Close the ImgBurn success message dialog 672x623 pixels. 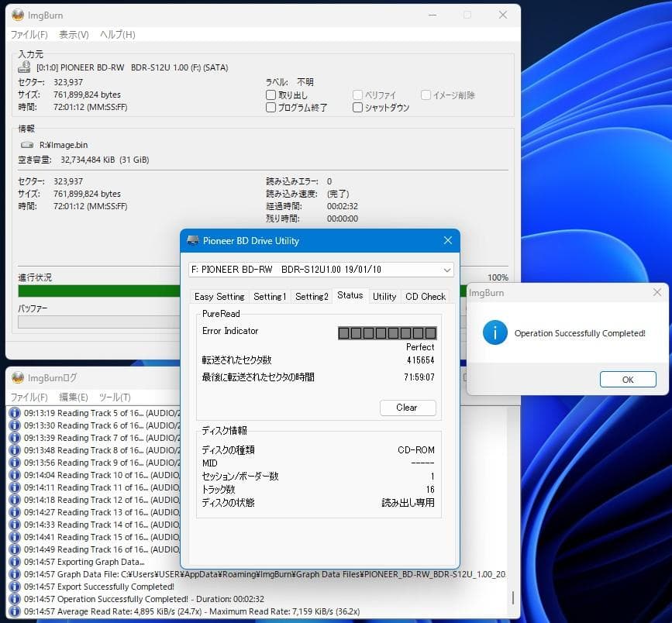tap(657, 292)
